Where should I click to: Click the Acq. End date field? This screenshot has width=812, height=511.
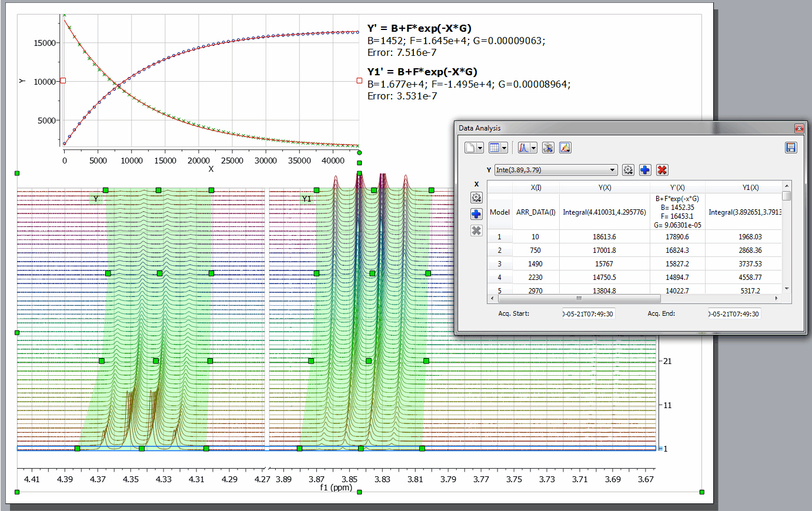coord(734,314)
